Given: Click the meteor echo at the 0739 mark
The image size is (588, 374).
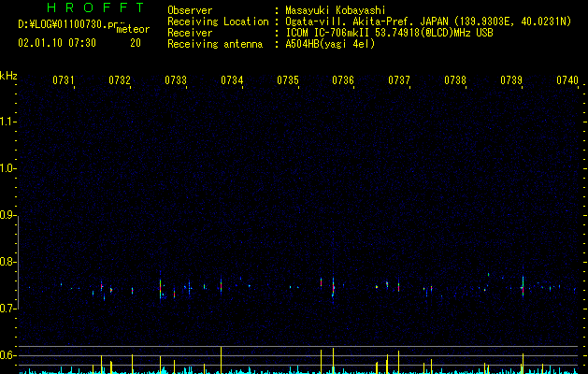Looking at the screenshot, I should (523, 287).
